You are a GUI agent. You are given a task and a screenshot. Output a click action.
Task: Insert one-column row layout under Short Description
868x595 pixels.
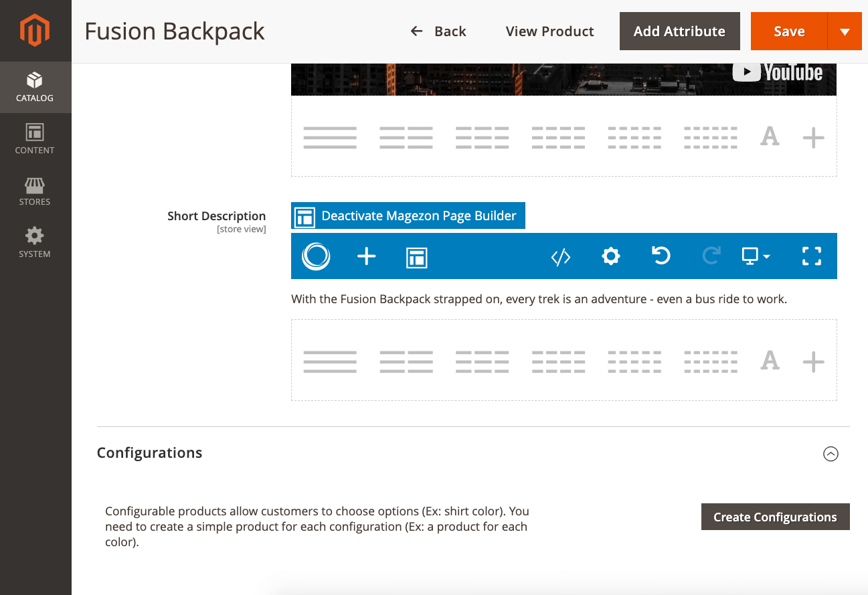[x=330, y=361]
